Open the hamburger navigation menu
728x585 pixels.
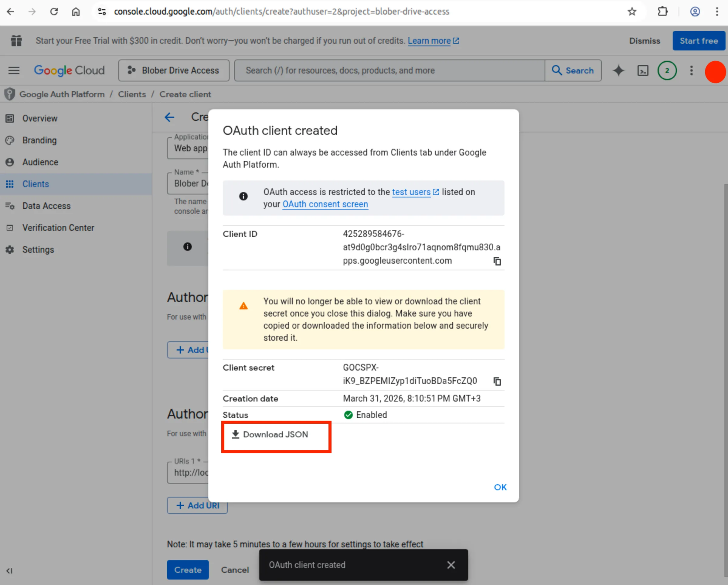click(x=14, y=70)
